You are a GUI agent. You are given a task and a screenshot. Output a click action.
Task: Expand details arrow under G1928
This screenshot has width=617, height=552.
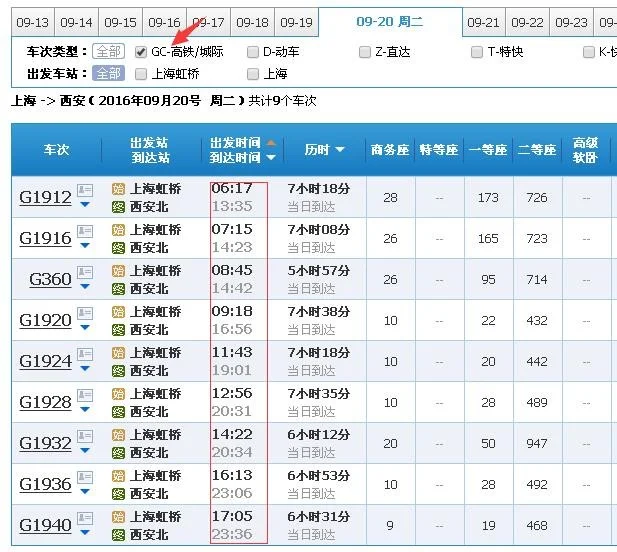pyautogui.click(x=85, y=409)
